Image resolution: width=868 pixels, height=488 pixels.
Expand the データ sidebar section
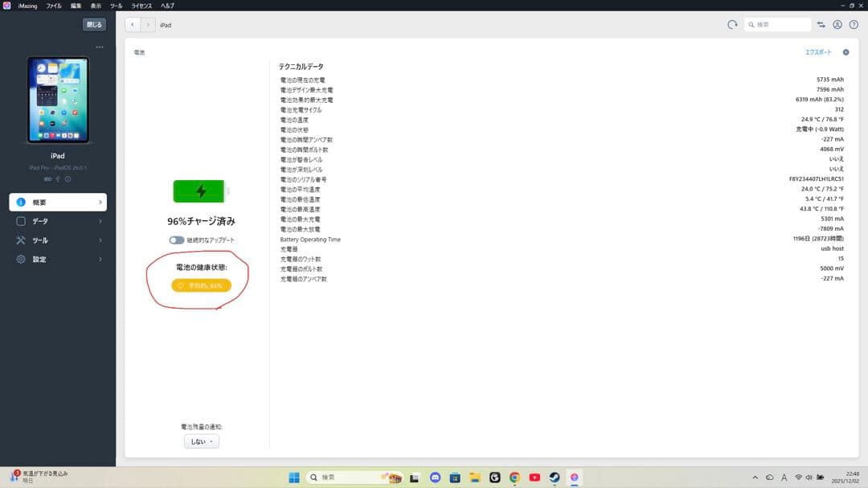pyautogui.click(x=58, y=221)
